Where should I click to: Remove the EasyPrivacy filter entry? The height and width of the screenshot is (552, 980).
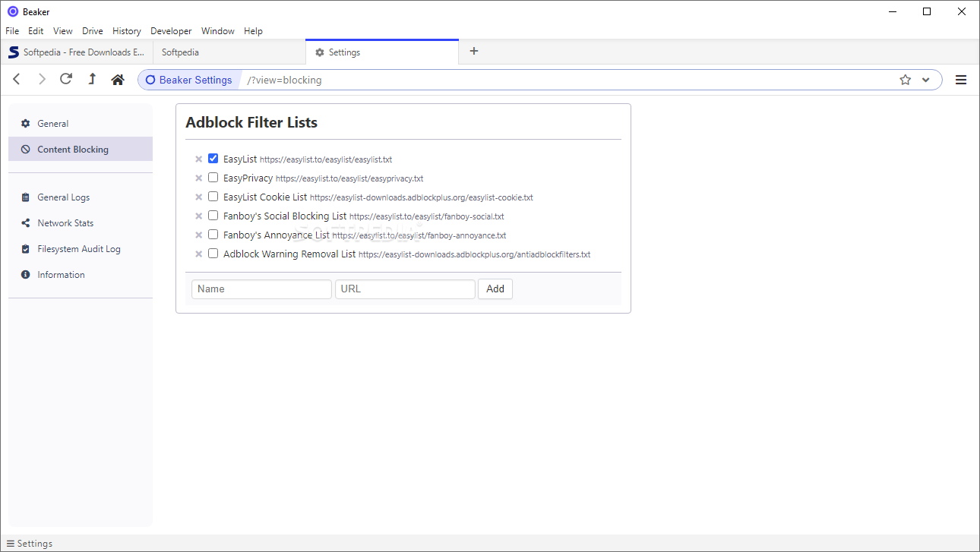[199, 178]
